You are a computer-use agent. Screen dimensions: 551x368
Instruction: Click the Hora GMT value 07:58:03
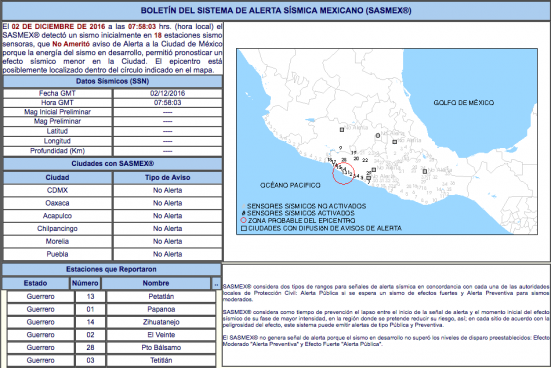168,103
